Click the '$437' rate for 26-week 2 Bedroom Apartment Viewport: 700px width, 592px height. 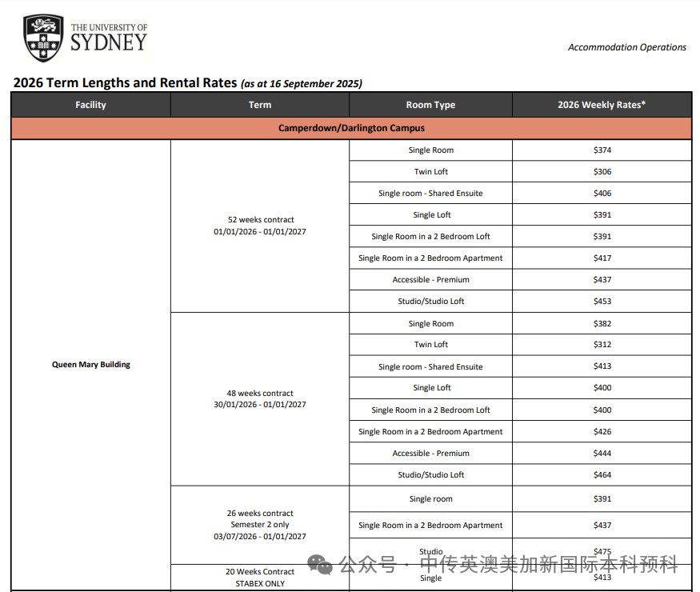click(x=602, y=526)
